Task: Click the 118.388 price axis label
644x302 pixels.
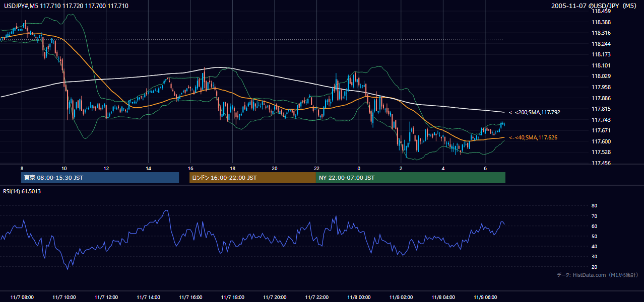Action: [x=601, y=22]
